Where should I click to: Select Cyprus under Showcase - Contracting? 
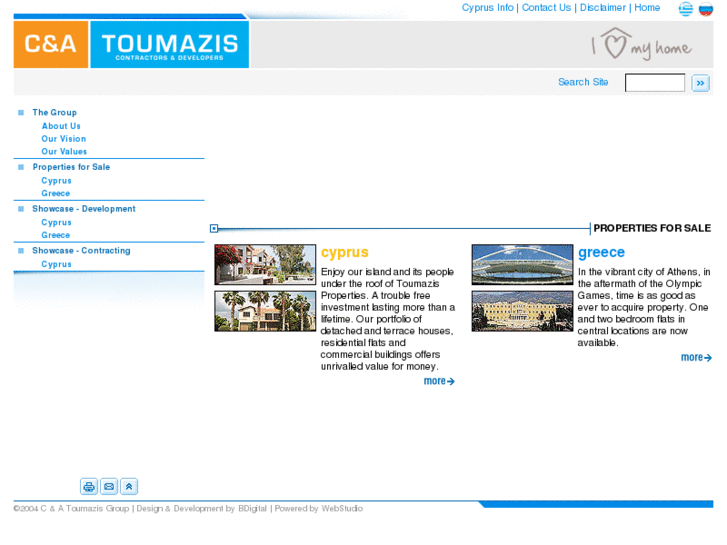57,264
